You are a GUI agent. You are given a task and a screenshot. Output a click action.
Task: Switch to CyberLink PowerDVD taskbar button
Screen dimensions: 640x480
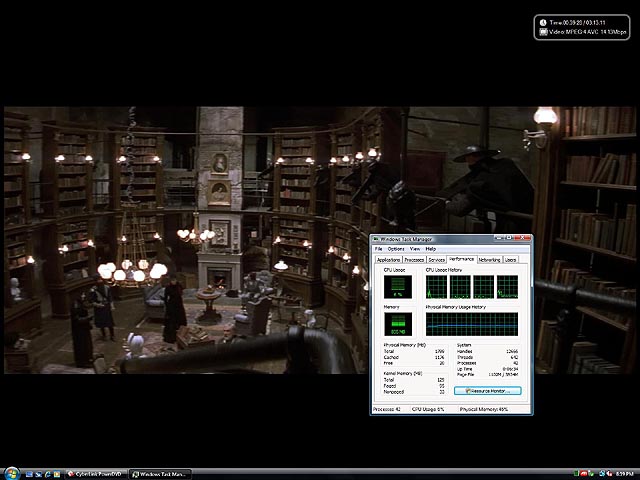[96, 474]
